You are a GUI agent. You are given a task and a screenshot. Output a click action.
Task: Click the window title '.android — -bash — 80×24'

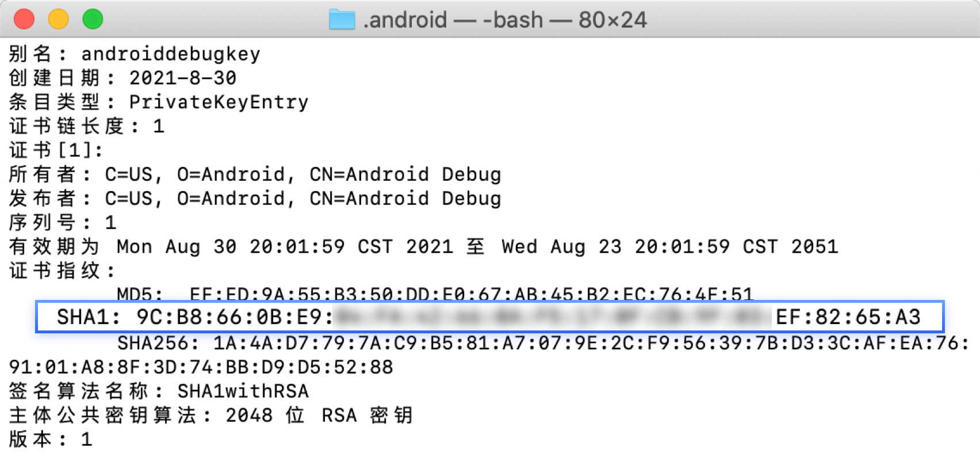tap(505, 20)
